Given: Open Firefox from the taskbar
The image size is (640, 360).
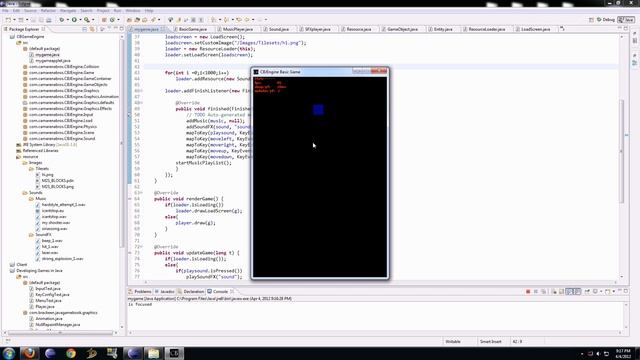Looking at the screenshot, I should click(29, 353).
